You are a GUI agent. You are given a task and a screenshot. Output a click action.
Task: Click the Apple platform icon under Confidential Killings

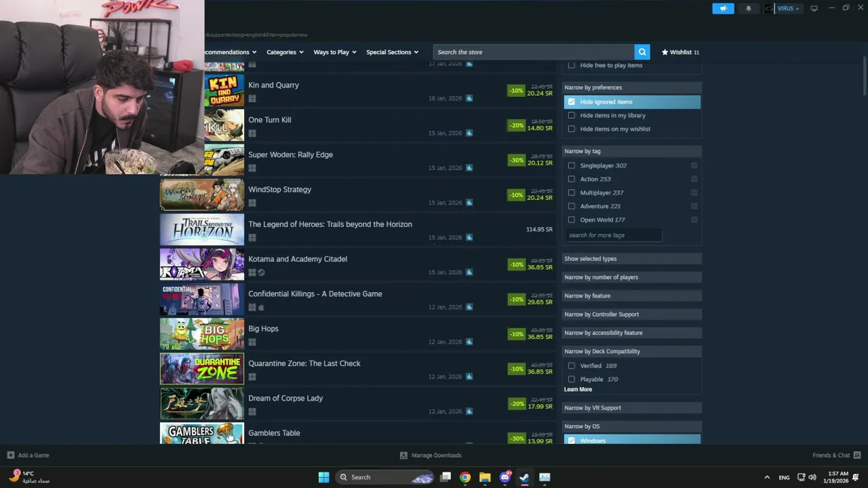tap(261, 307)
